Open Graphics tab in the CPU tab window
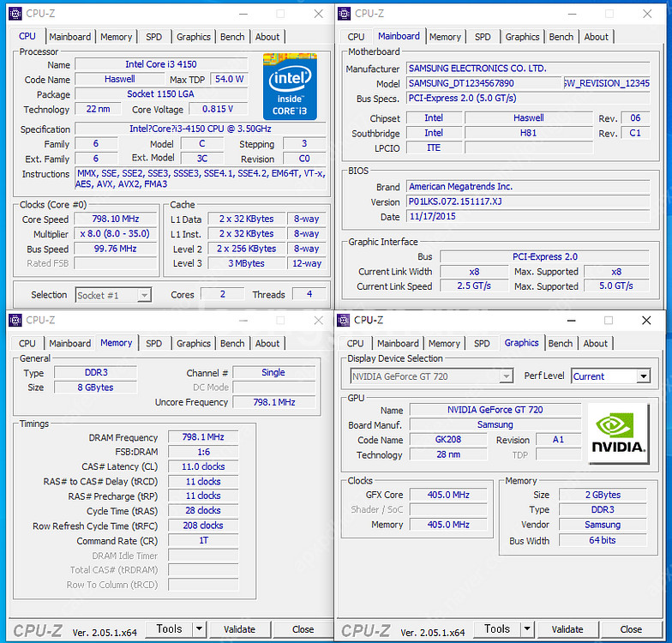Viewport: 672px width, 643px height. coord(194,37)
